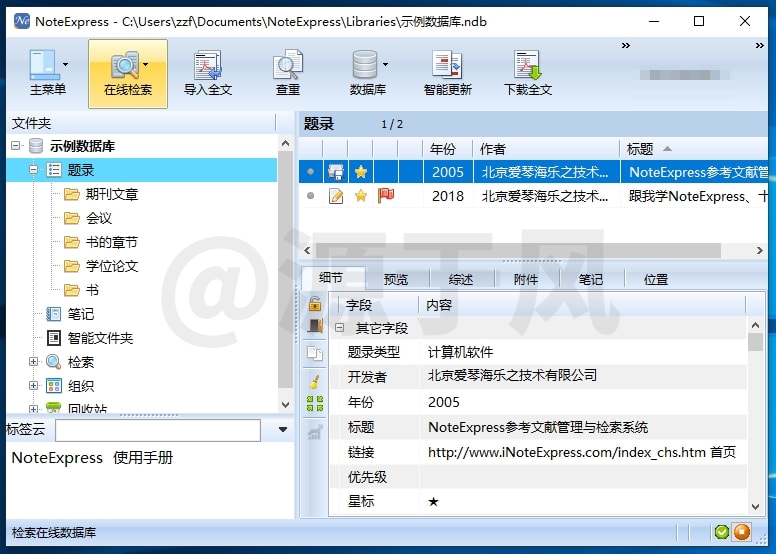Switch to the 预览 tab
Screen dimensions: 776x554
395,280
